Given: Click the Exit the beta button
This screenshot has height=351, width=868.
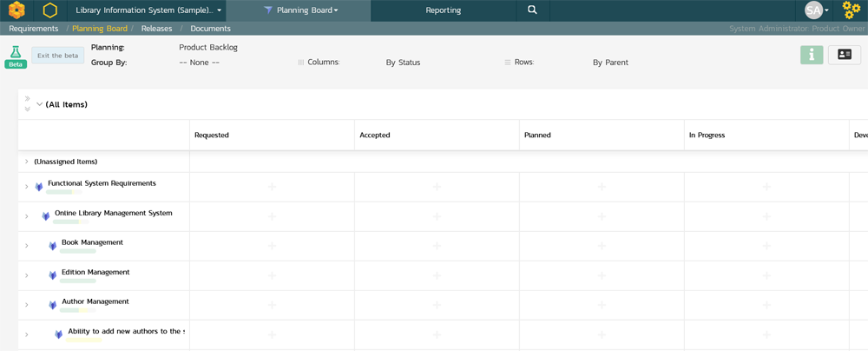Looking at the screenshot, I should pyautogui.click(x=57, y=56).
